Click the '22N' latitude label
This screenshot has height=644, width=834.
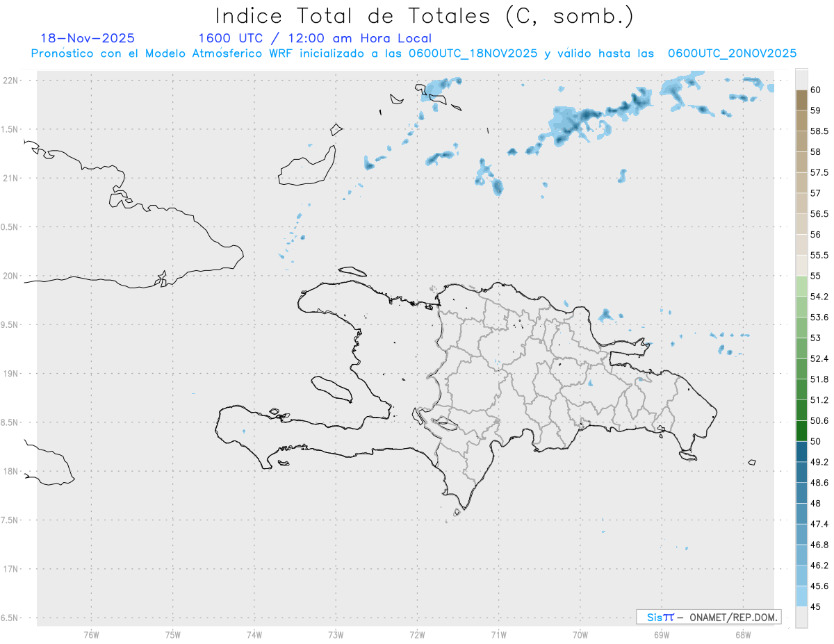(10, 81)
